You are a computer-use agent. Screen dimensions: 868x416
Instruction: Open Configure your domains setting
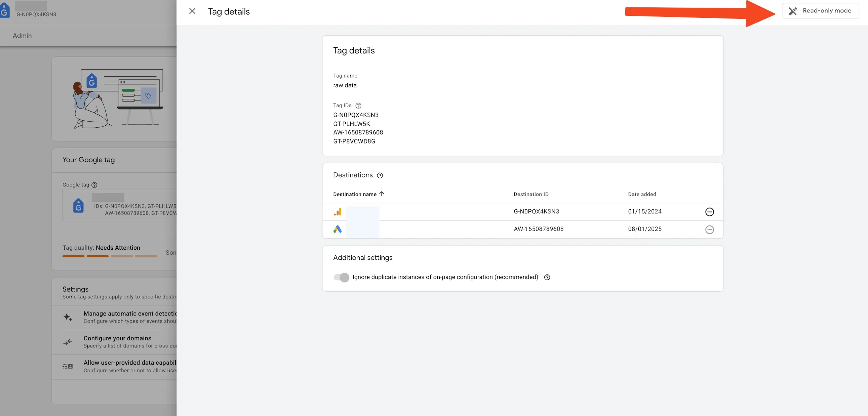click(115, 342)
